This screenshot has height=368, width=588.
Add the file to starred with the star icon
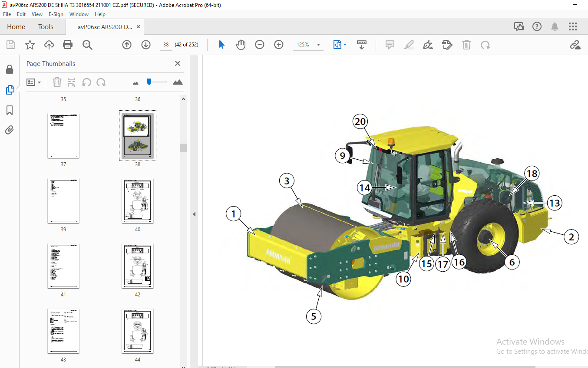coord(30,45)
